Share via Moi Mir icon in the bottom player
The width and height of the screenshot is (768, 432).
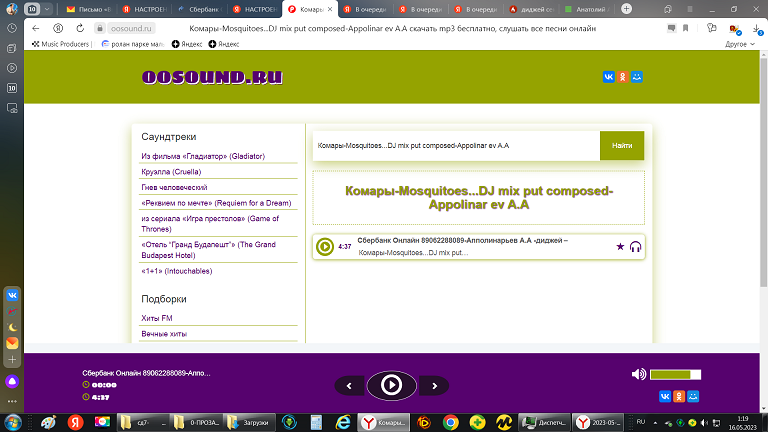pos(693,396)
